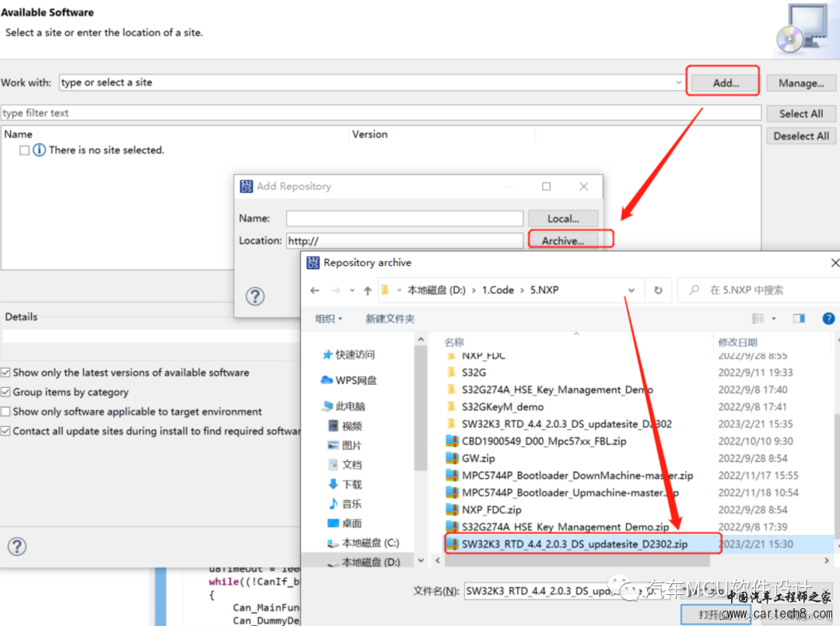Refresh the 5.NXP folder listing

658,290
